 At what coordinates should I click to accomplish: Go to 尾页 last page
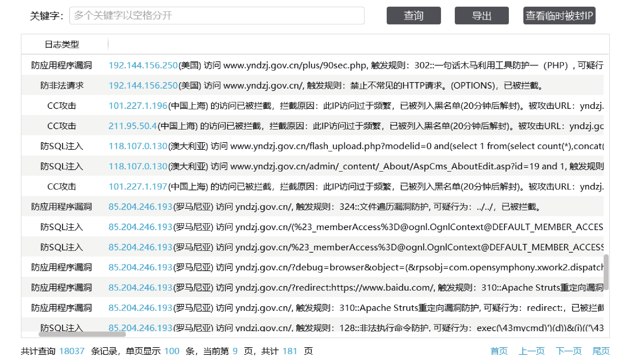[x=601, y=351]
